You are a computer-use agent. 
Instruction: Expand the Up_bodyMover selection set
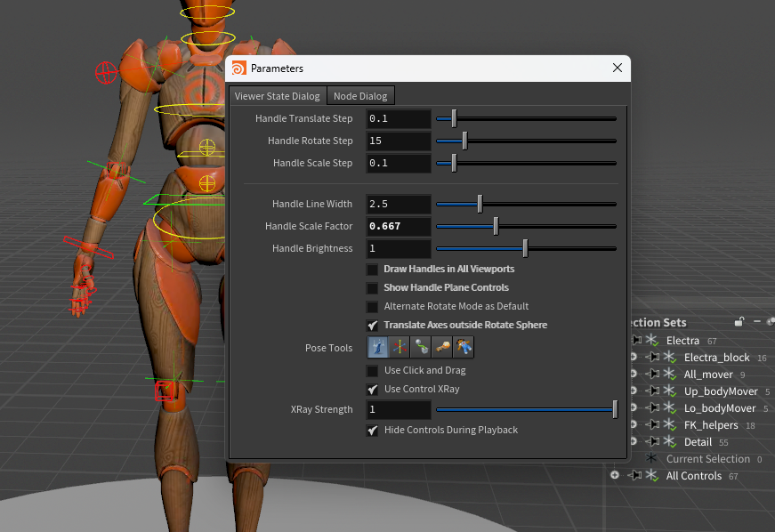[634, 391]
